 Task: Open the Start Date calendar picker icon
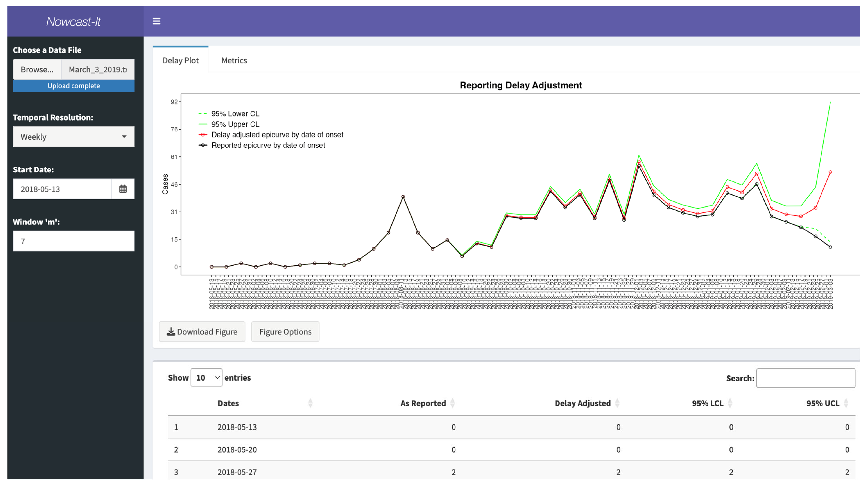pos(123,189)
